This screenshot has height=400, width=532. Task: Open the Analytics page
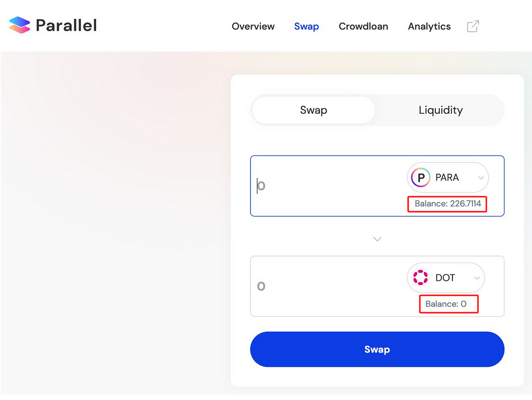click(x=429, y=27)
